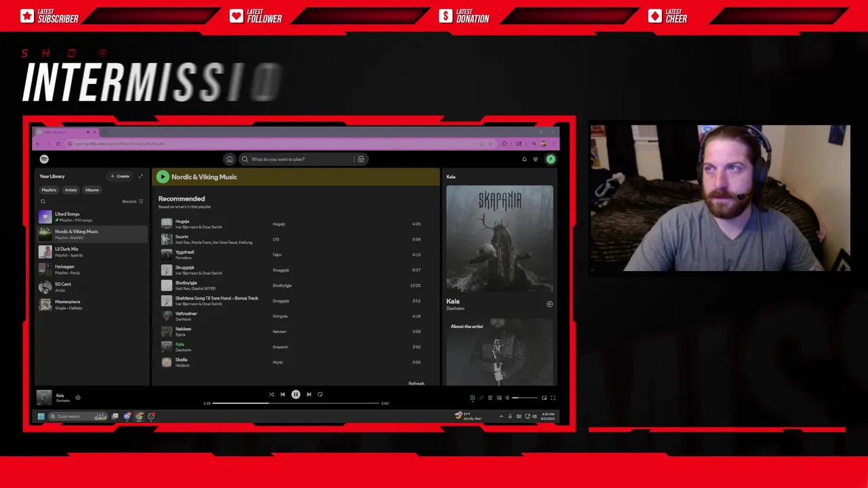Open the About the artist card
868x488 pixels.
tap(500, 351)
